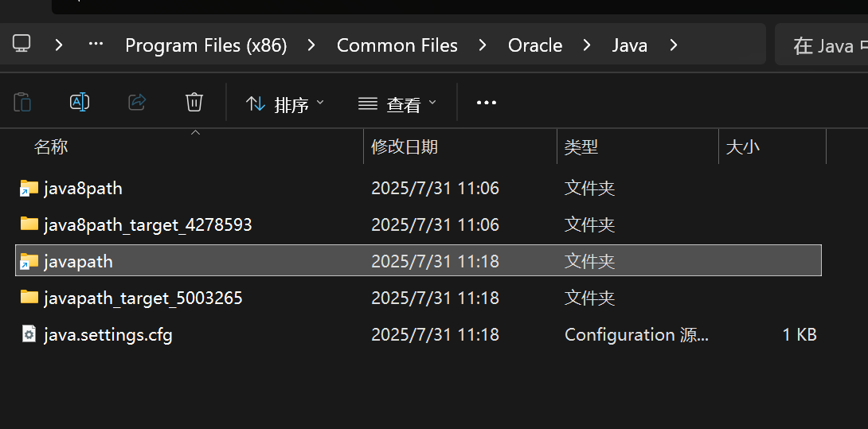Expand the chevron after Oracle in breadcrumb
Screen dimensions: 868x429
pyautogui.click(x=587, y=45)
